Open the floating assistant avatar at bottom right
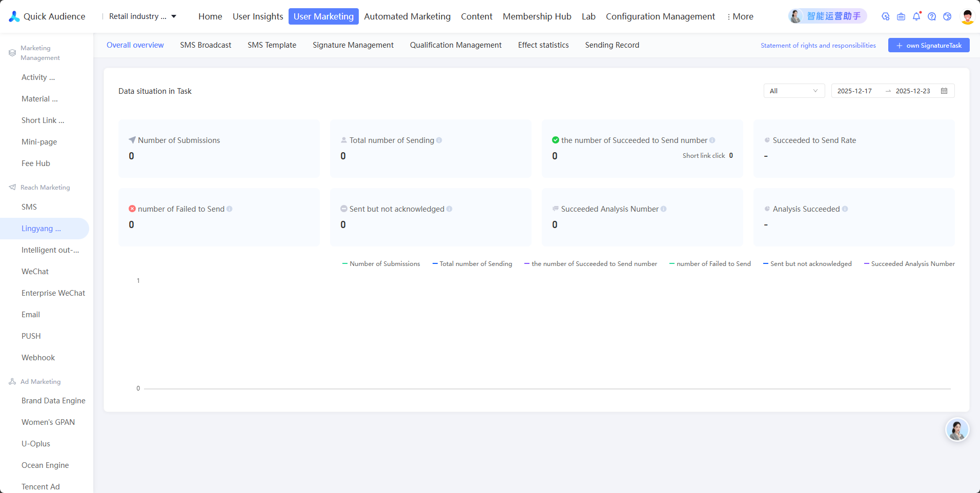980x493 pixels. [x=957, y=429]
